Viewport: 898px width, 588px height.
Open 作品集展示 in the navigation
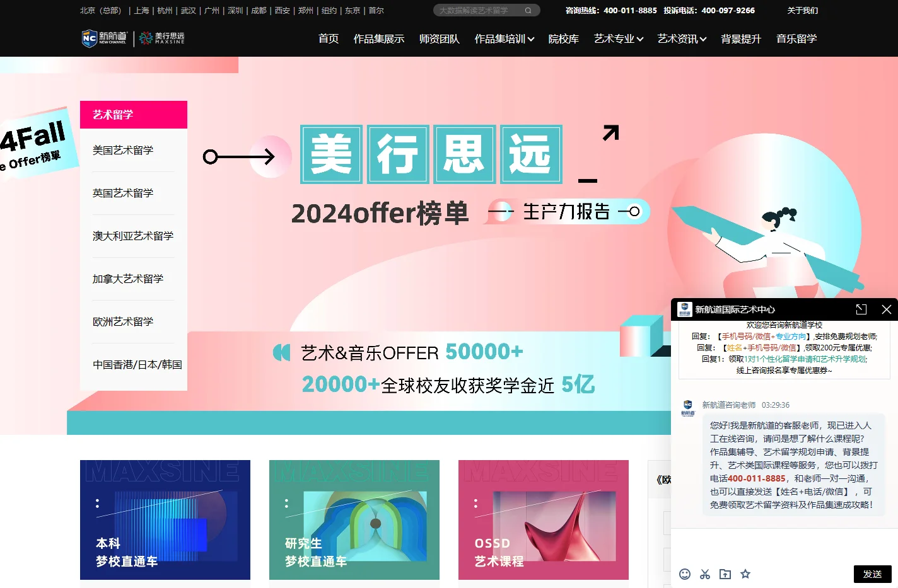(379, 39)
